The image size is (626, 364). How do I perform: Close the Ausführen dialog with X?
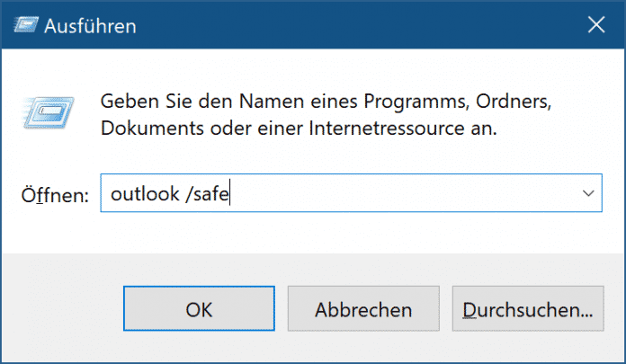pyautogui.click(x=595, y=26)
